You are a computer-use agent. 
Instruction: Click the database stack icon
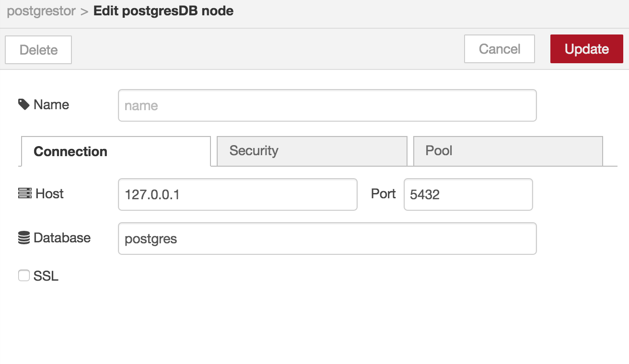24,238
